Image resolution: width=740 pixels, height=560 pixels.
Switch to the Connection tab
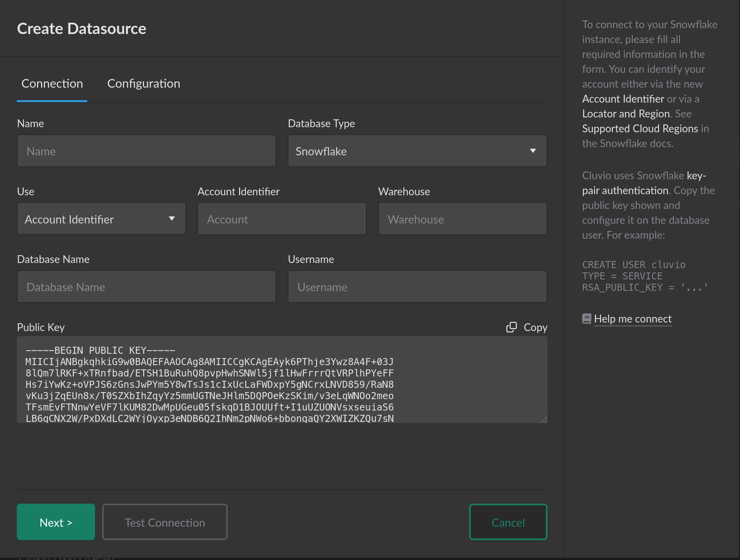pyautogui.click(x=52, y=84)
